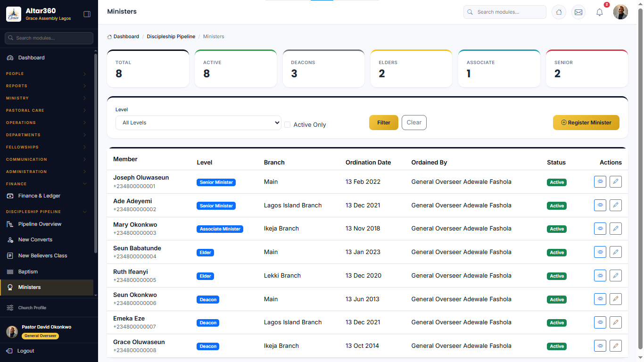Click the Logout icon in sidebar
644x362 pixels.
(9, 351)
